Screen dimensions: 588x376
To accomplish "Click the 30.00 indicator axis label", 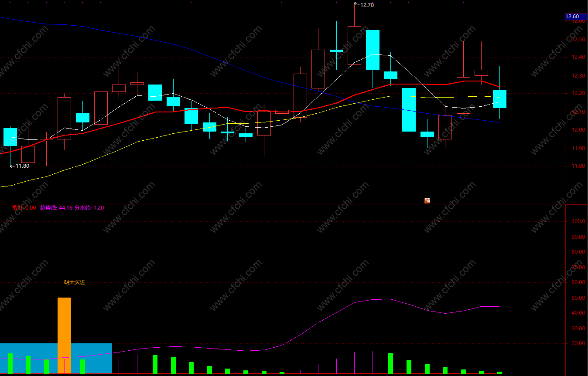I will point(578,329).
